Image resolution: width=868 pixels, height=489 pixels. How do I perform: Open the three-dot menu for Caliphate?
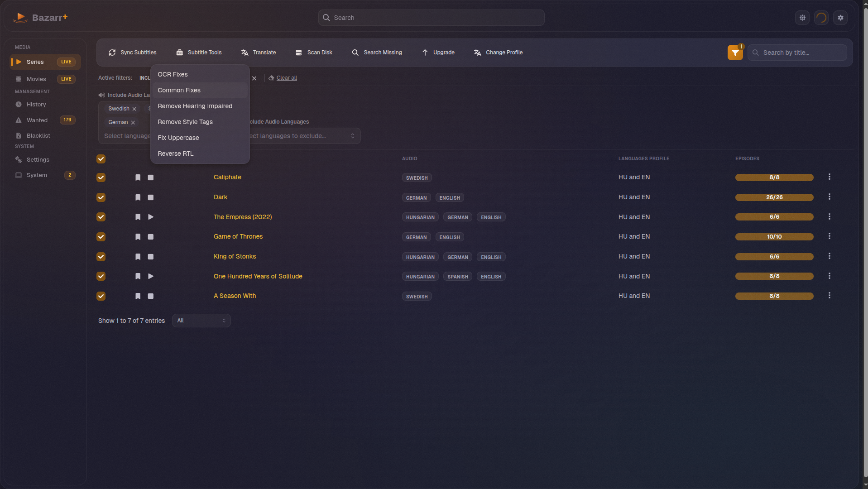click(x=830, y=177)
